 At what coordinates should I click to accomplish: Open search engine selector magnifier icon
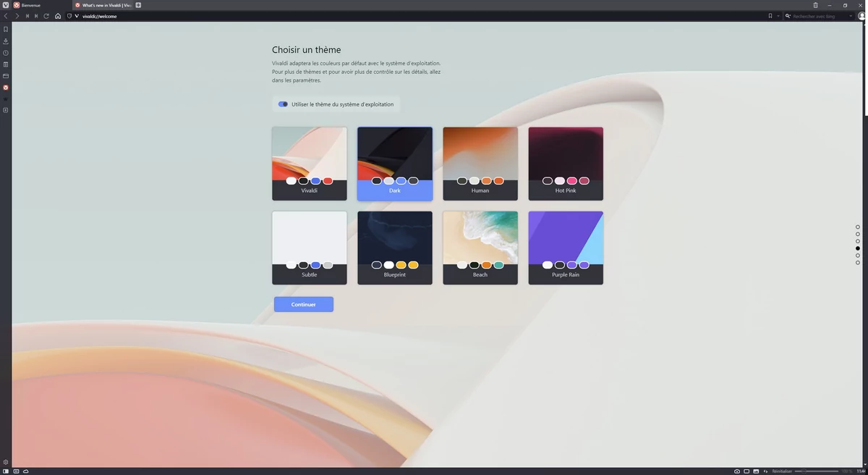(x=788, y=16)
